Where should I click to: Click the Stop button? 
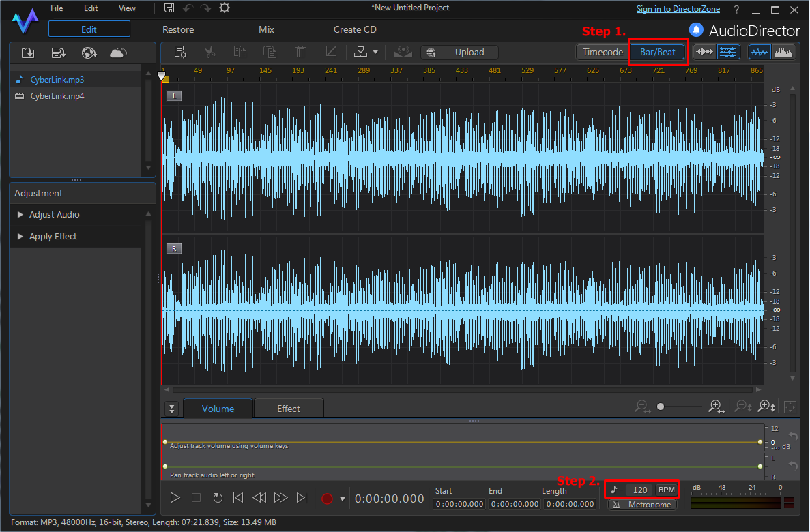pos(197,498)
